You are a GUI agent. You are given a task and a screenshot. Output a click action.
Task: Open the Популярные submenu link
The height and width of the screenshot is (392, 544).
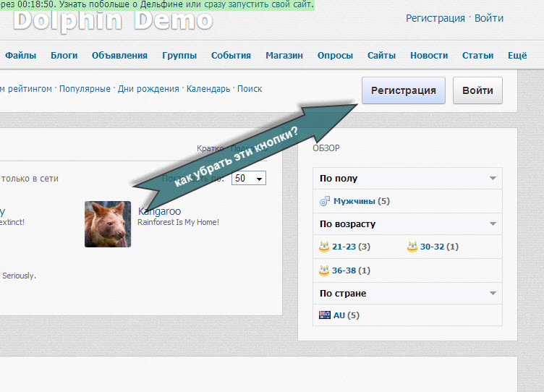[85, 89]
